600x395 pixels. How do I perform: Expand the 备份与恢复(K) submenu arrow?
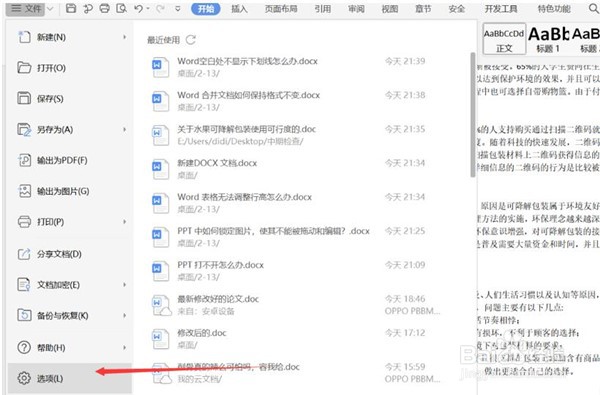click(124, 315)
